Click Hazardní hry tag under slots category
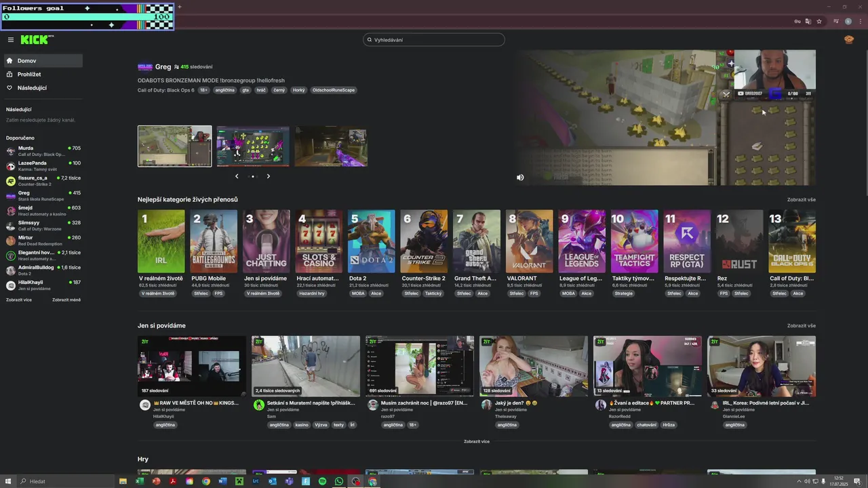This screenshot has height=488, width=868. point(313,293)
